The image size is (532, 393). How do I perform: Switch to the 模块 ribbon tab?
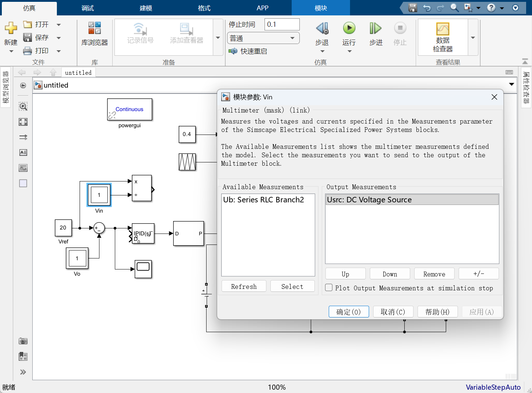coord(321,8)
